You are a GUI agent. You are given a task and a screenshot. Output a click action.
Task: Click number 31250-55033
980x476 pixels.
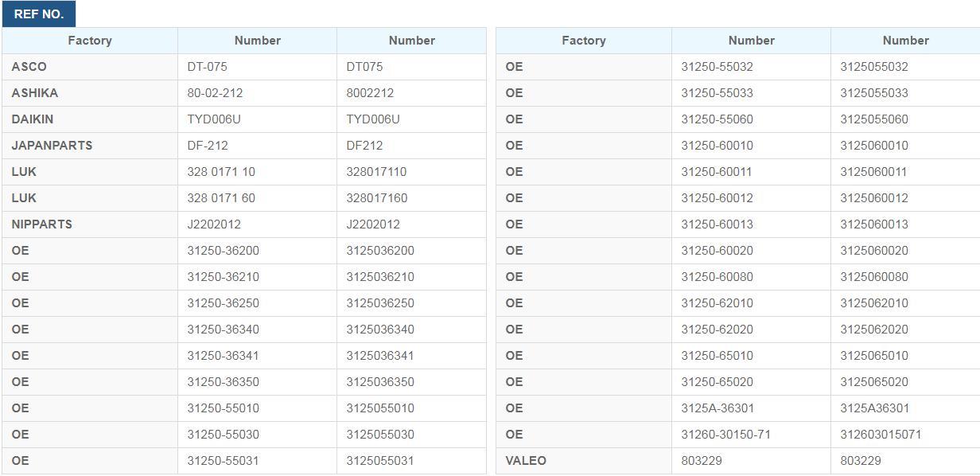(717, 93)
